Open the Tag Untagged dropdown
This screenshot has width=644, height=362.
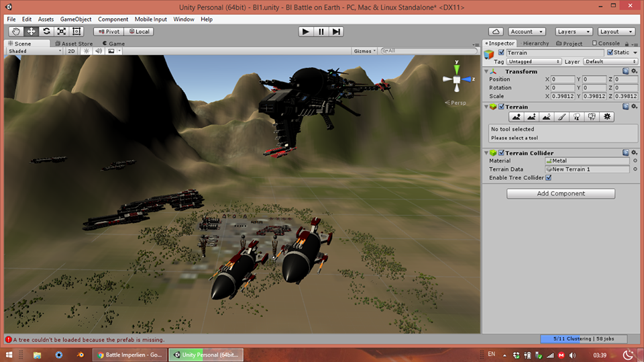pyautogui.click(x=533, y=61)
